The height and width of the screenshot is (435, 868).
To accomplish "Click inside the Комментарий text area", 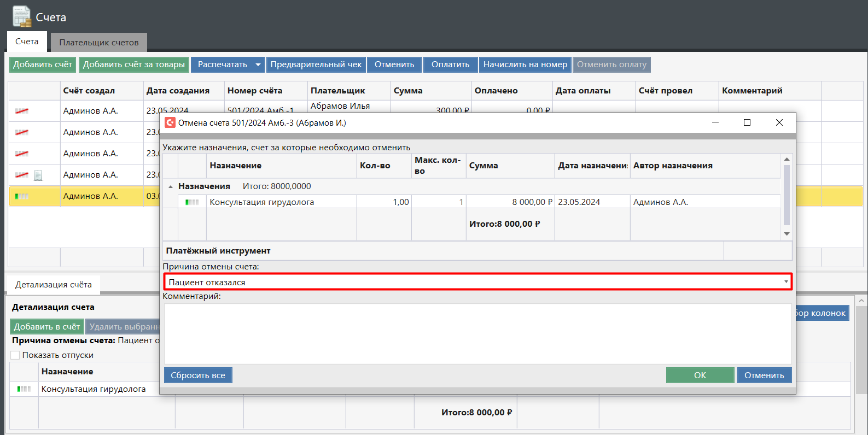I will click(x=477, y=333).
